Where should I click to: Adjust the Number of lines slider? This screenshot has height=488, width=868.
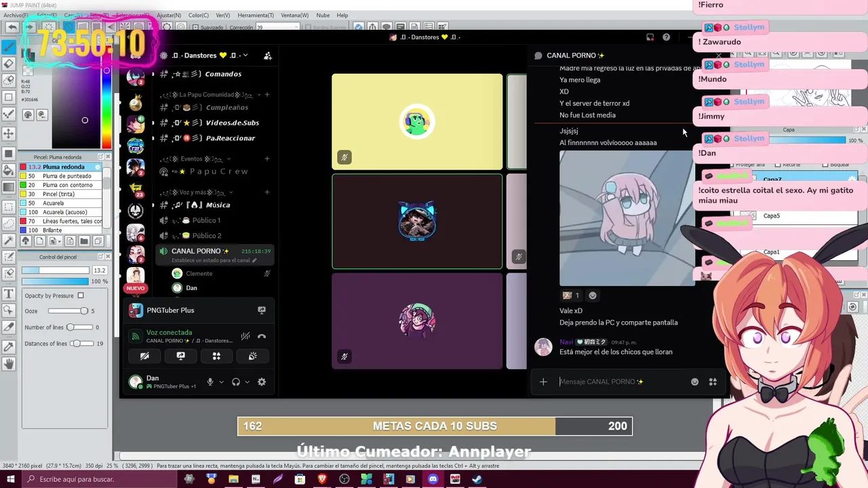(x=79, y=327)
